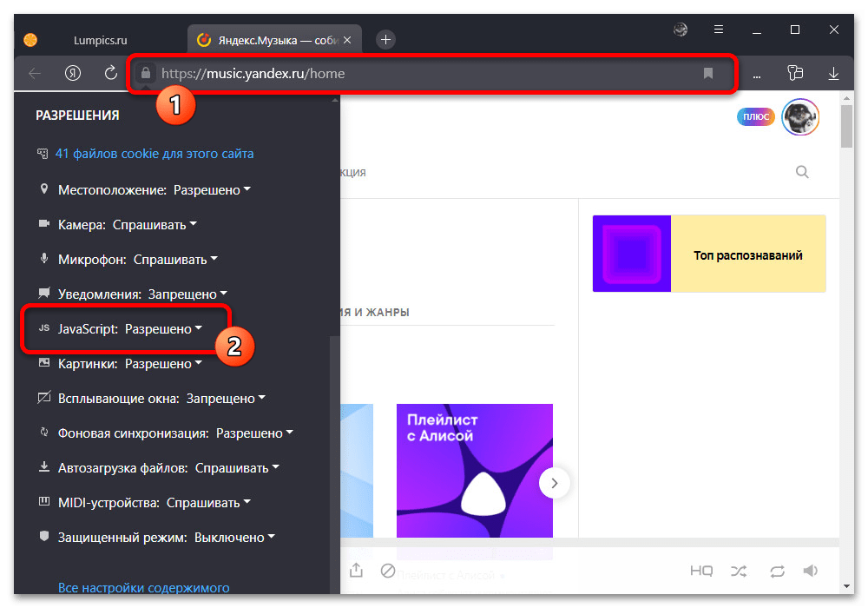Open downloads with the arrow icon
Viewport: 868px width, 608px height.
click(833, 74)
